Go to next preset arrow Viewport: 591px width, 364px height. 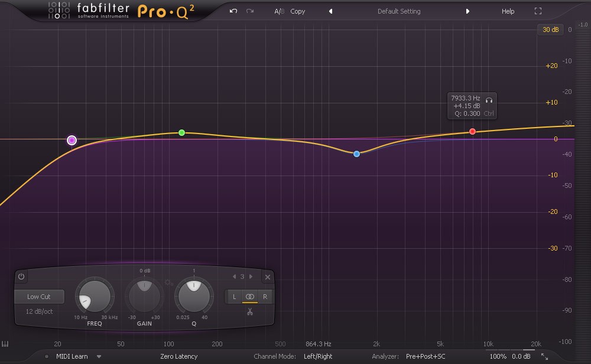[x=467, y=11]
